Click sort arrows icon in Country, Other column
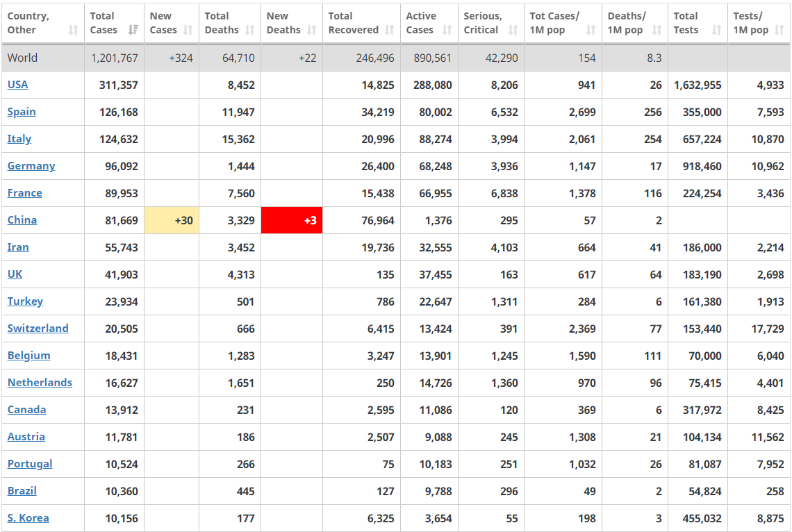The height and width of the screenshot is (532, 792). coord(74,30)
